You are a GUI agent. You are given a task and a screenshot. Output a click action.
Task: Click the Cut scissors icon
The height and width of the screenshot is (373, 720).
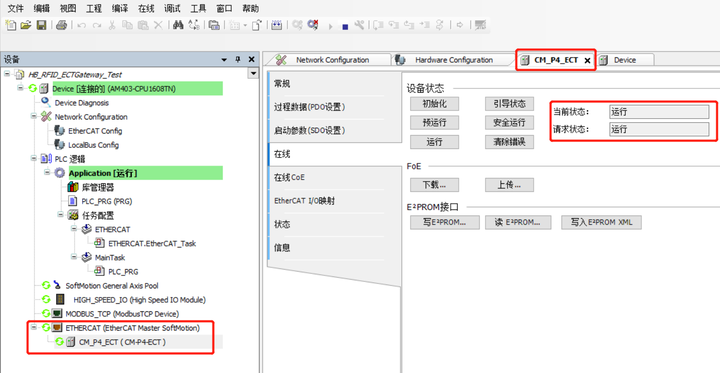[112, 25]
